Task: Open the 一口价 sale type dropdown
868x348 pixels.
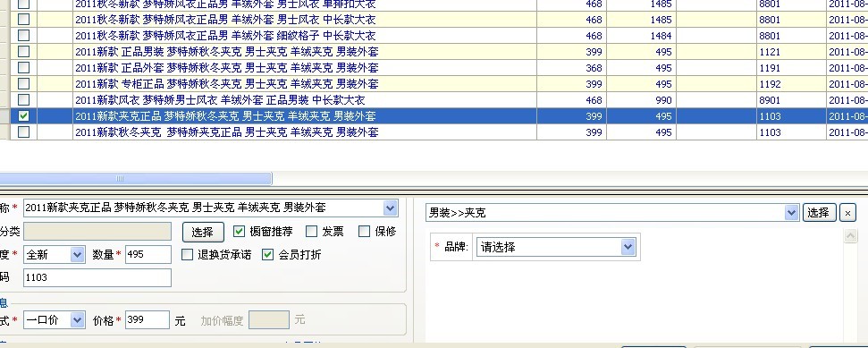Action: [x=78, y=320]
